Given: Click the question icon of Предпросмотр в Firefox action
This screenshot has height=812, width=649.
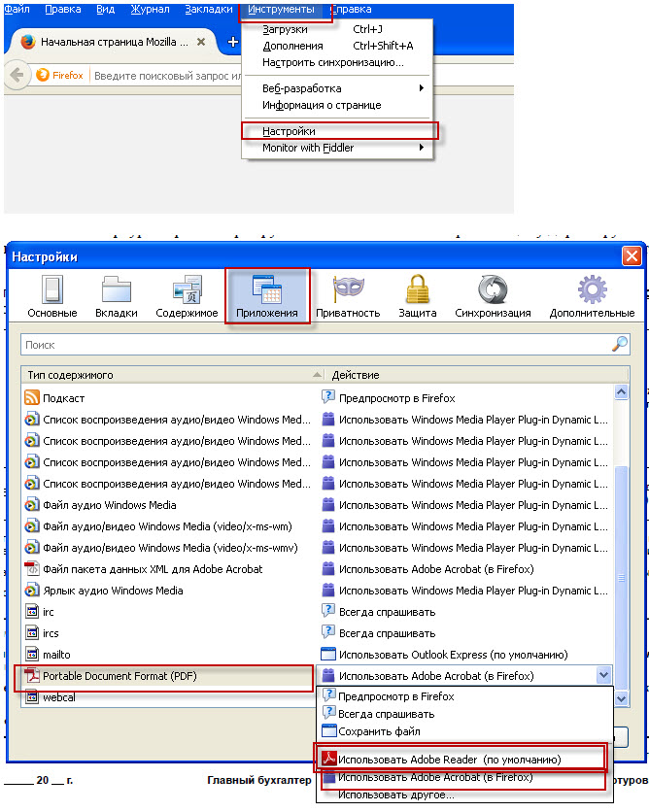Looking at the screenshot, I should point(327,397).
